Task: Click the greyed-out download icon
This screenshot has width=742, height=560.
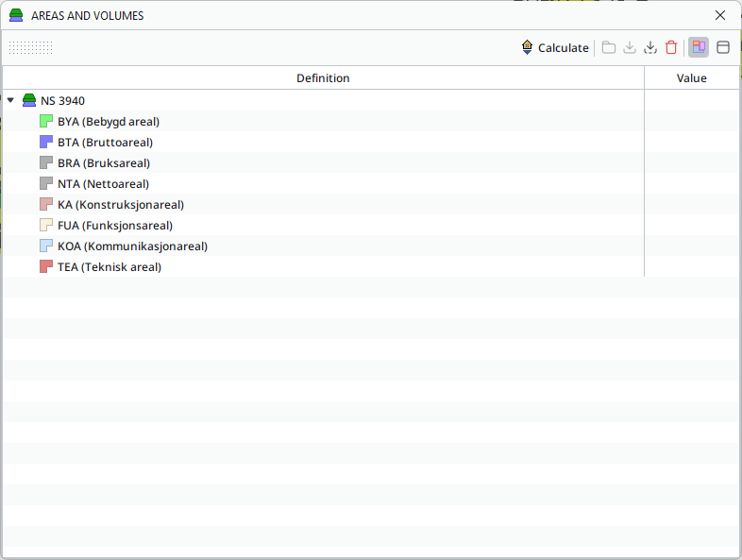Action: tap(630, 48)
